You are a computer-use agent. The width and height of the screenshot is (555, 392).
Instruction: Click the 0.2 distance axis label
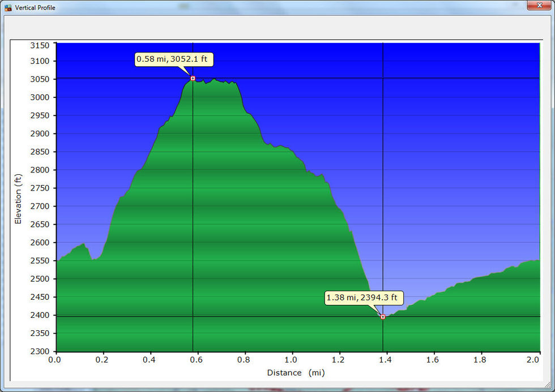[102, 360]
